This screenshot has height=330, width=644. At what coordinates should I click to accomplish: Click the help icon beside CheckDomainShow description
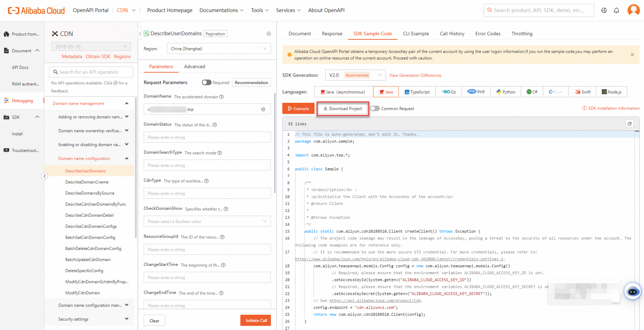coord(226,209)
